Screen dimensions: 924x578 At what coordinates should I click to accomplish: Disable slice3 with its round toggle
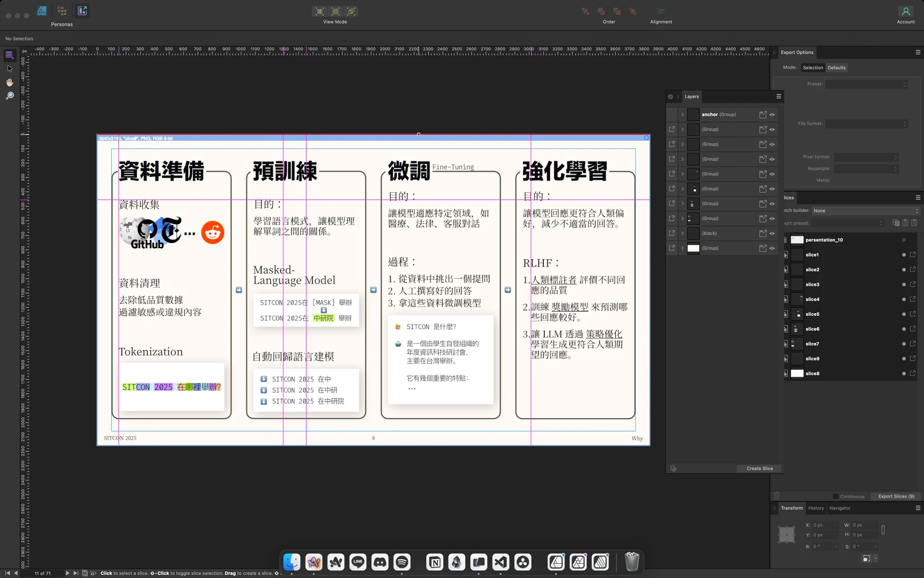[x=904, y=284]
